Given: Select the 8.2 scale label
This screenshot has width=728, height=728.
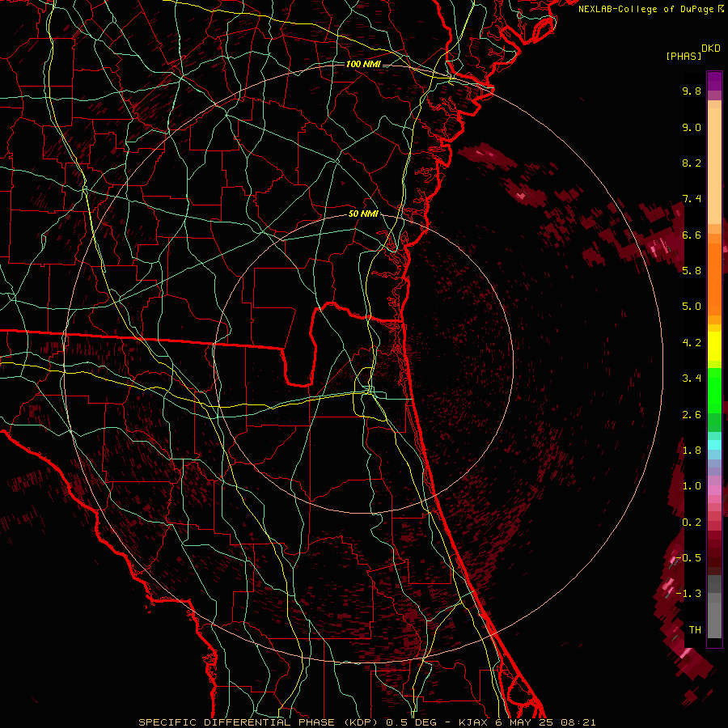Looking at the screenshot, I should click(692, 163).
